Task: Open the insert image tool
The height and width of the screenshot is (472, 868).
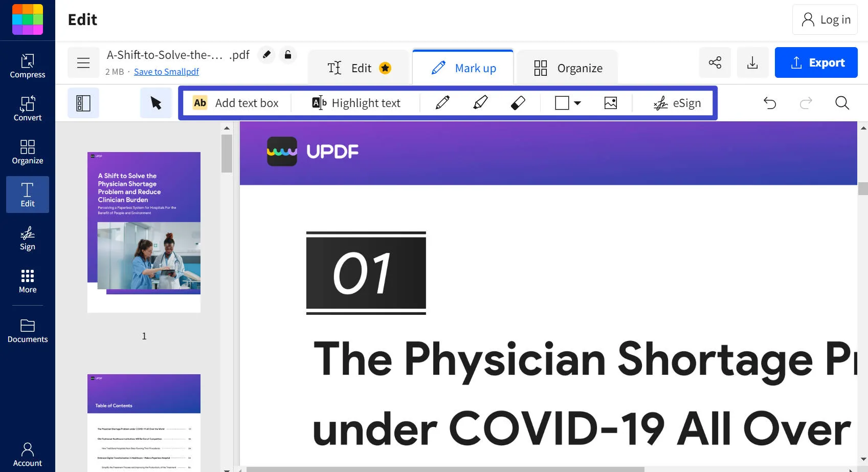Action: [610, 103]
